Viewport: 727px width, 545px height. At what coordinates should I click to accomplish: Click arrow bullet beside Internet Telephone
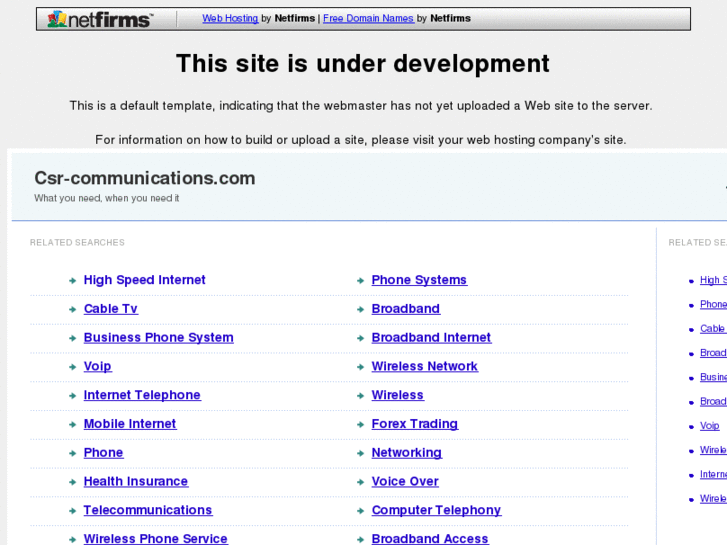[x=72, y=396]
